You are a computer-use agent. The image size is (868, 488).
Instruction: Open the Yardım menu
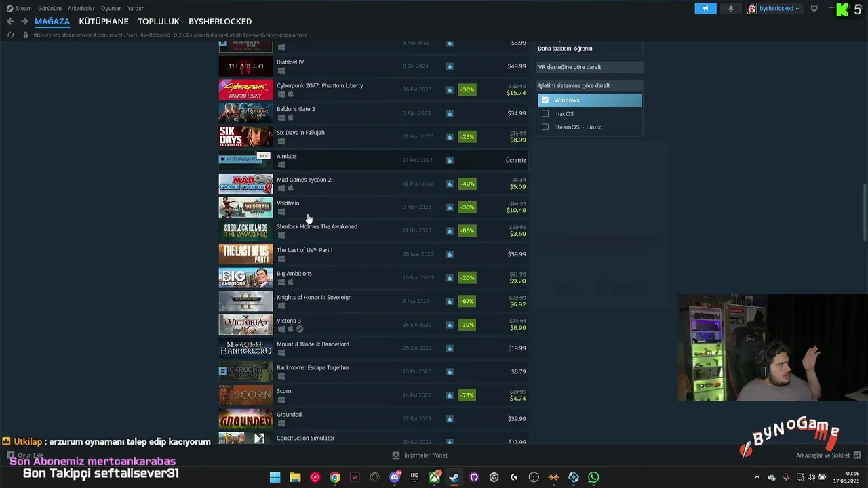[x=136, y=9]
